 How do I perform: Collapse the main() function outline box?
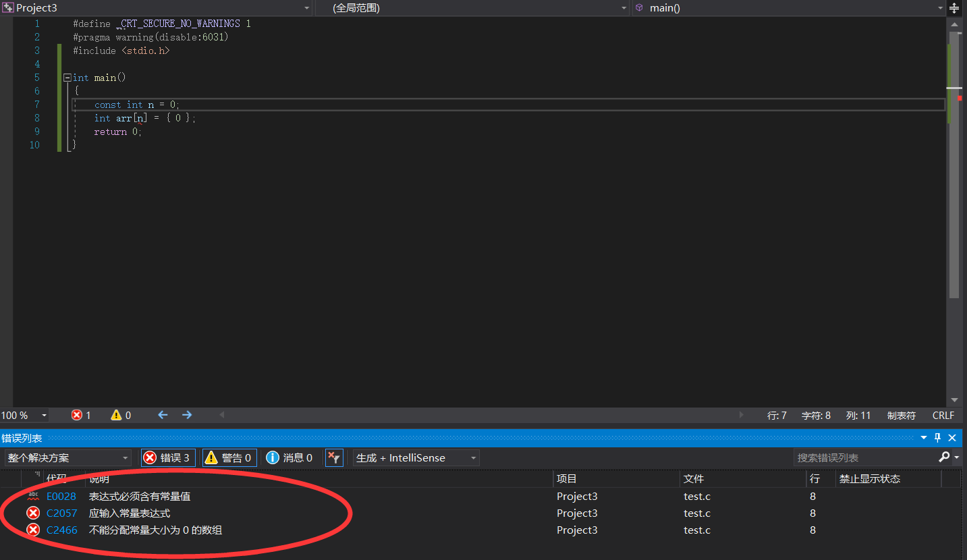click(67, 78)
